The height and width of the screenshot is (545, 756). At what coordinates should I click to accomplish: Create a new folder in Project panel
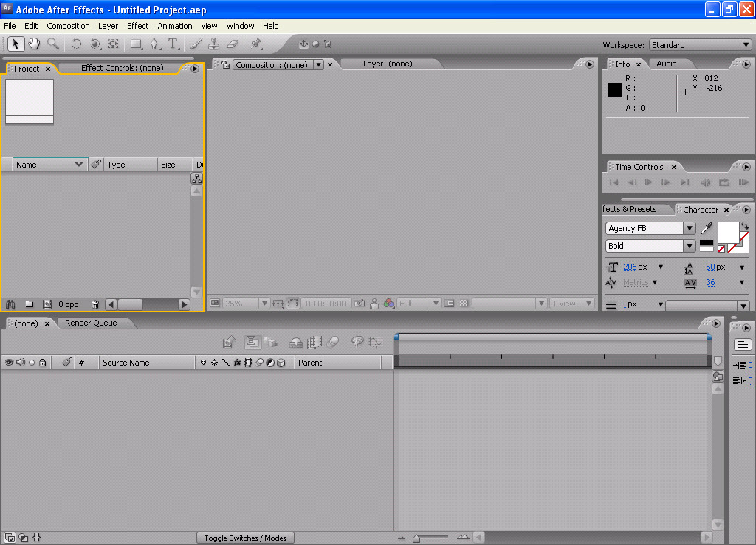(x=30, y=304)
